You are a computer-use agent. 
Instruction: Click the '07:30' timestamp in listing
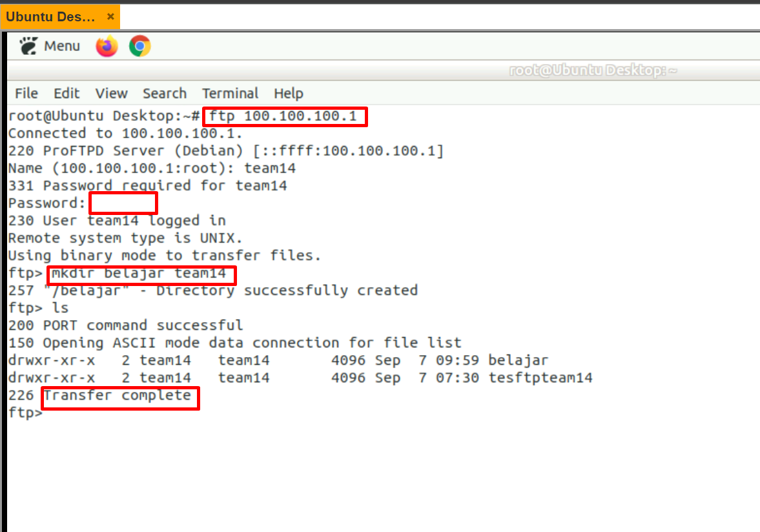pos(457,378)
